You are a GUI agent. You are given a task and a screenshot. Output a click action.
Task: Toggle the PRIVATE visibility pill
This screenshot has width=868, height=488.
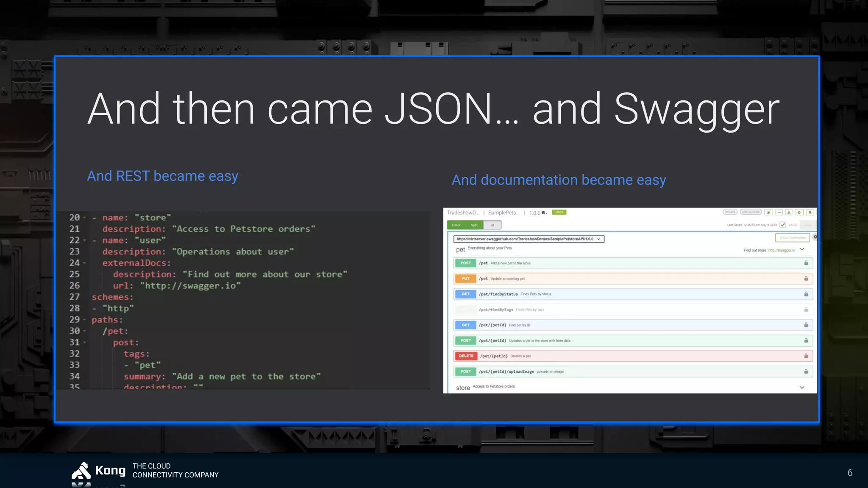pos(730,212)
